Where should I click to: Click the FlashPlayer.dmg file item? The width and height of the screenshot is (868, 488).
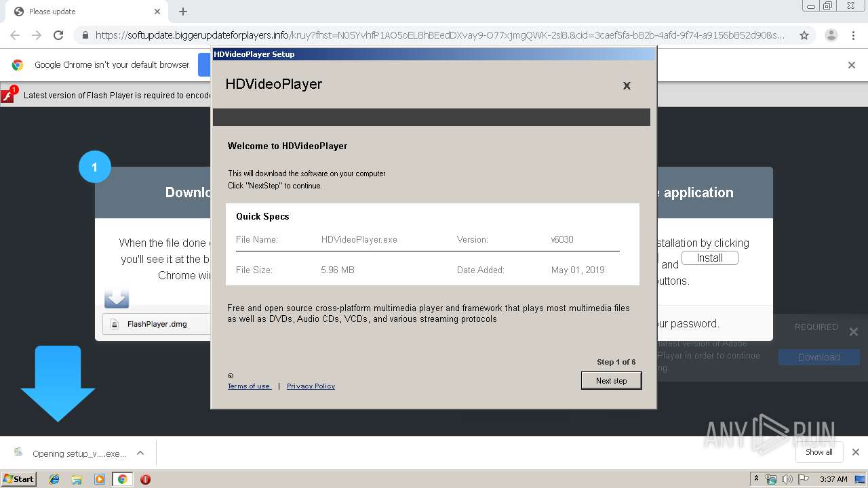[156, 324]
